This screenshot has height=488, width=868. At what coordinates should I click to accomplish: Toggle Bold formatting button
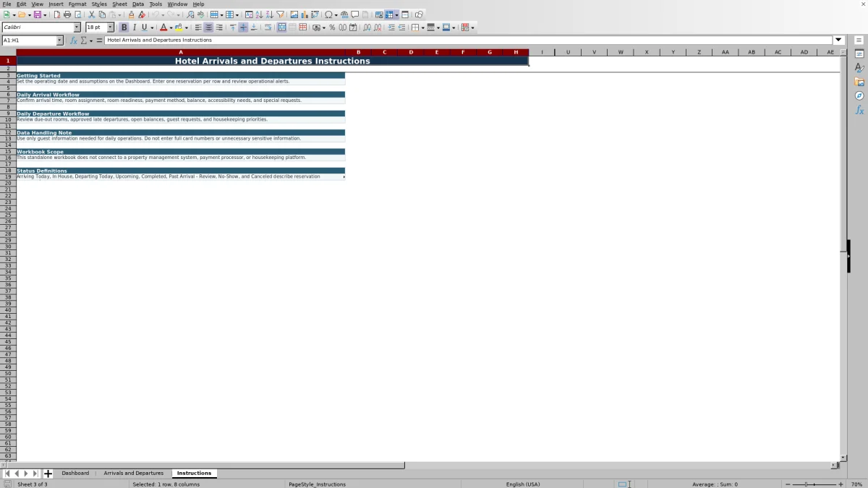[124, 27]
